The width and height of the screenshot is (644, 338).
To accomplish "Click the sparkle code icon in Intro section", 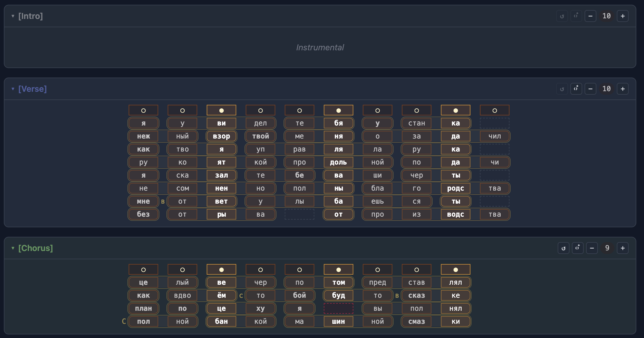I will tap(576, 16).
